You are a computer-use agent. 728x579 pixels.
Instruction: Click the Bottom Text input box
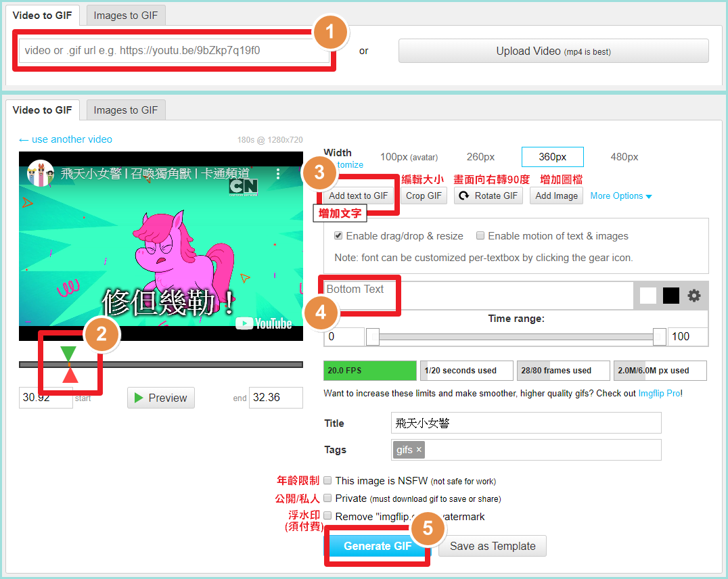478,296
